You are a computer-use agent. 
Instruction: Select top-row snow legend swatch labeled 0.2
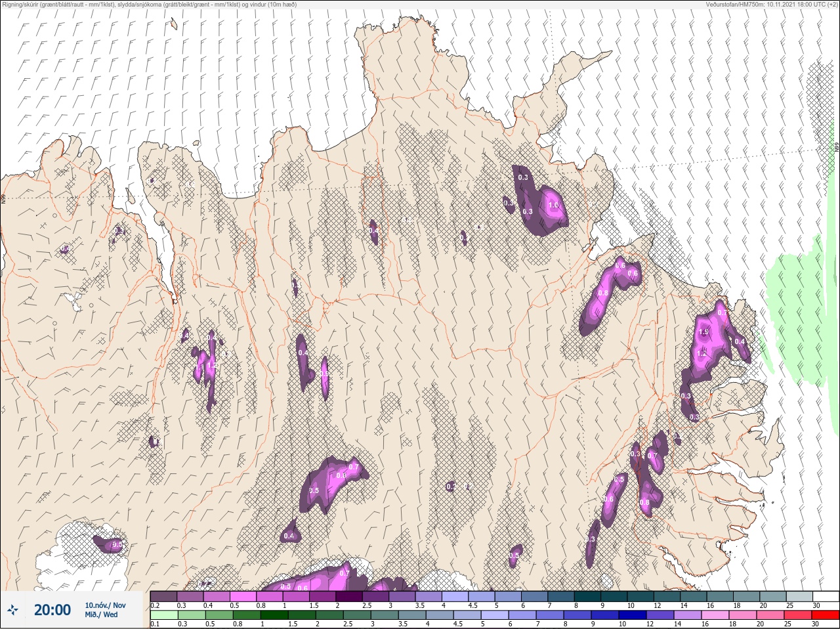pyautogui.click(x=163, y=596)
